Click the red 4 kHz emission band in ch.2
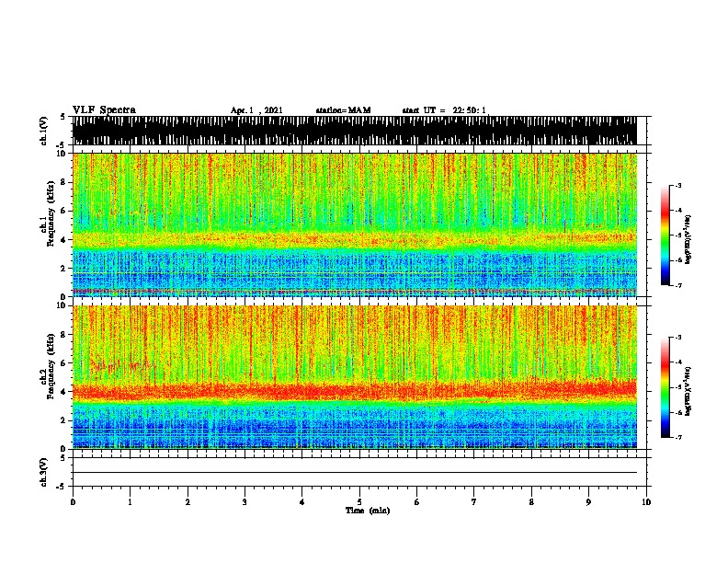Image resolution: width=728 pixels, height=563 pixels. pos(354,390)
